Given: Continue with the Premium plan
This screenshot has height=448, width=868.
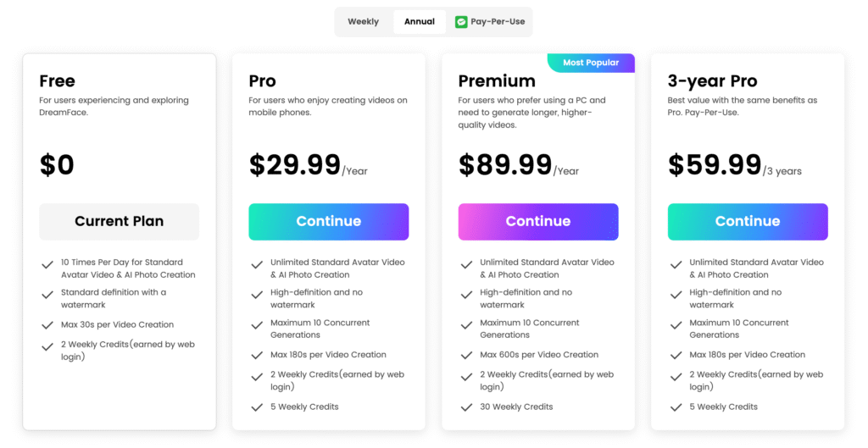Looking at the screenshot, I should [x=538, y=222].
